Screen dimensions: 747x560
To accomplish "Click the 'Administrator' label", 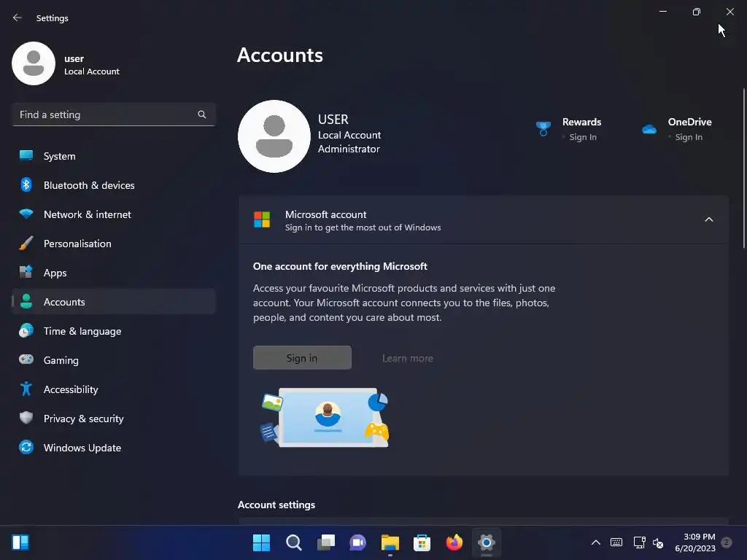I will 349,149.
